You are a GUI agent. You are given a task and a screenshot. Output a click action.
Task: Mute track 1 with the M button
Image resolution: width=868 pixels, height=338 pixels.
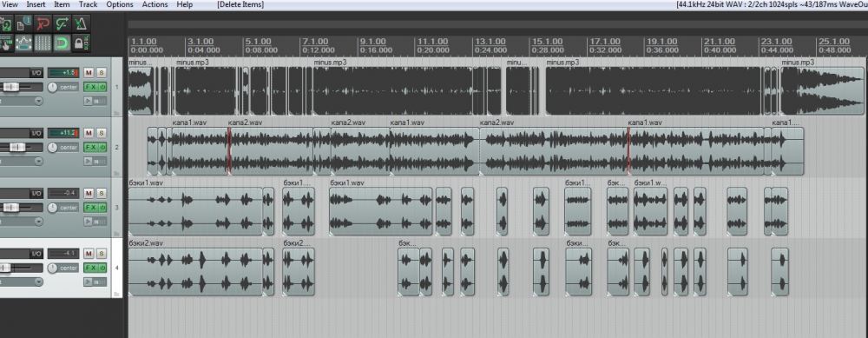[89, 73]
